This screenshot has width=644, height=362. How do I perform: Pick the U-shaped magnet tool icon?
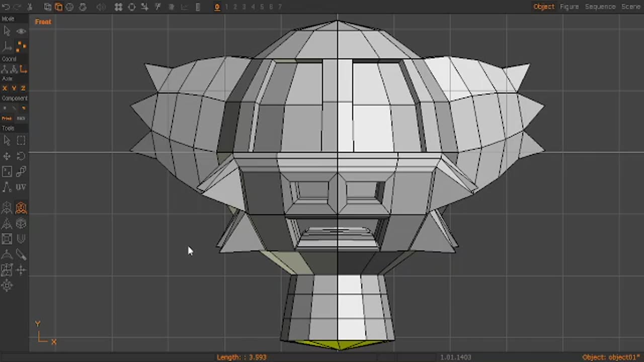21,239
